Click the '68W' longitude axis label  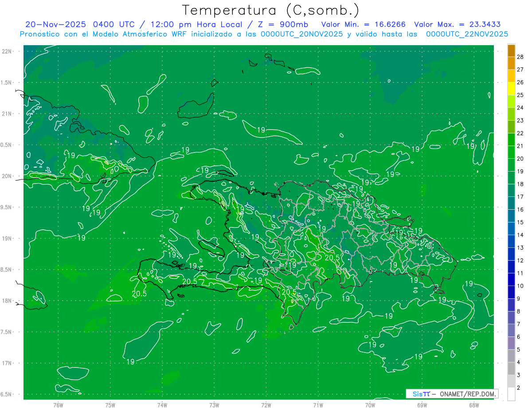(474, 405)
